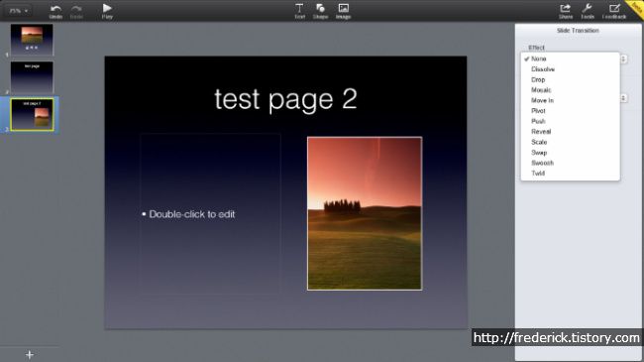The width and height of the screenshot is (644, 362).
Task: Choose Move In transition effect
Action: click(570, 100)
